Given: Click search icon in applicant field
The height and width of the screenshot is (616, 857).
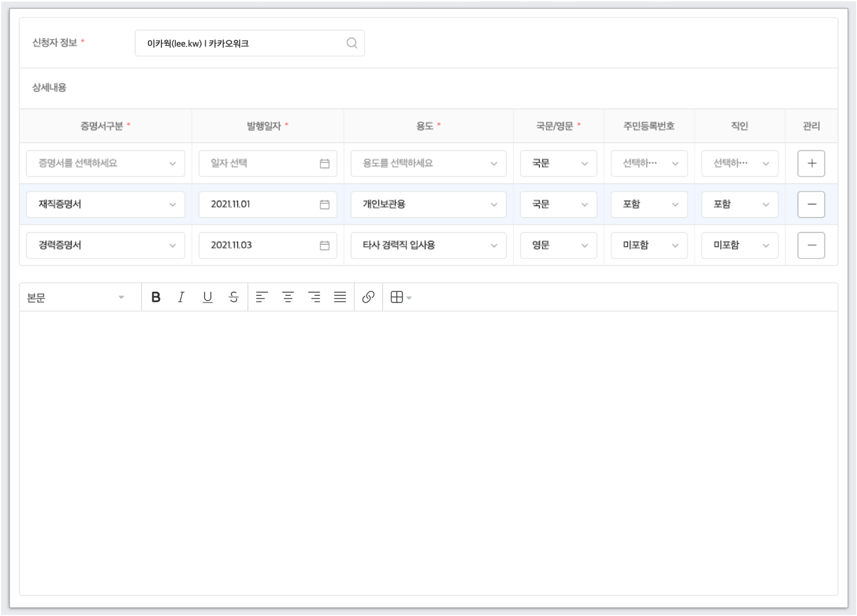Looking at the screenshot, I should click(352, 43).
